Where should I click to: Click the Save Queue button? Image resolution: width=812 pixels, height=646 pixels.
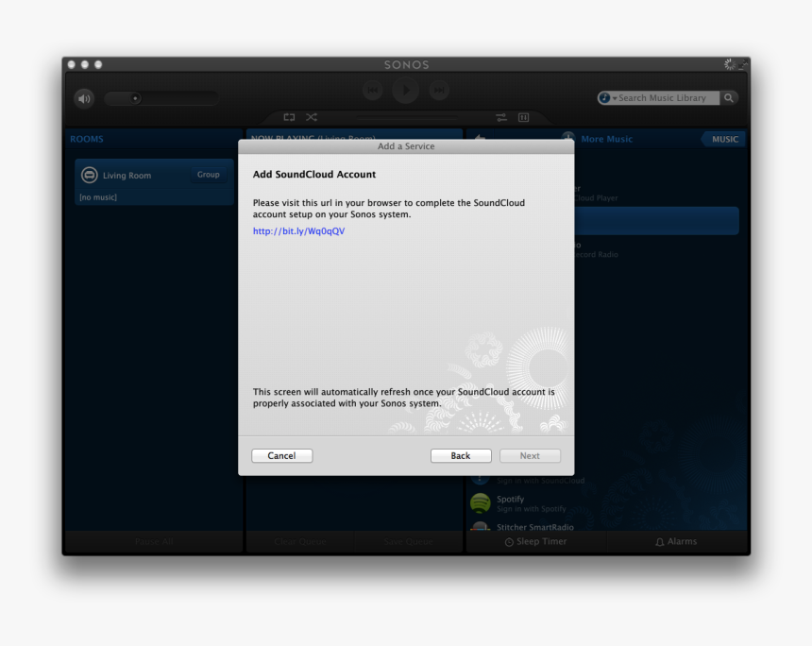click(x=408, y=542)
